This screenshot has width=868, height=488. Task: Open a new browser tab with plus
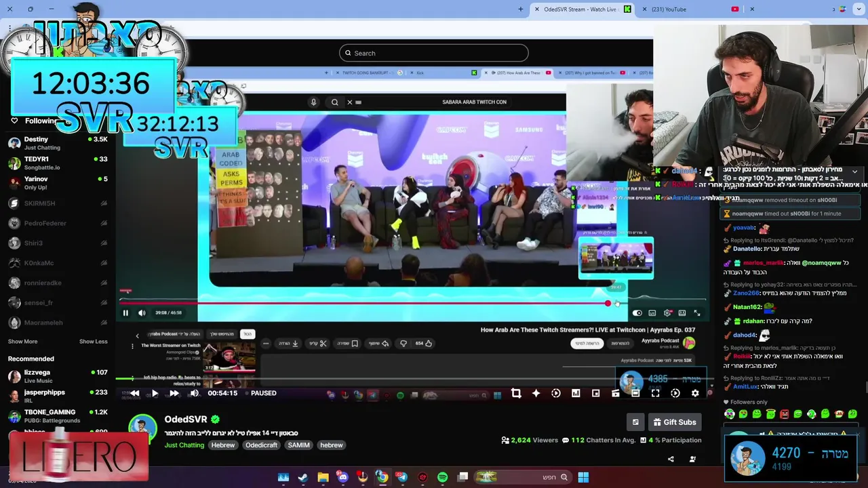[521, 9]
